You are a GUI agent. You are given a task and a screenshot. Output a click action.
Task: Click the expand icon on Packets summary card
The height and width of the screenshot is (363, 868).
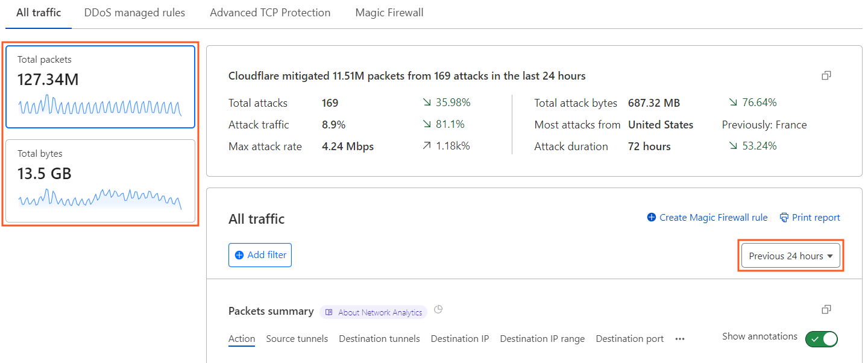point(826,309)
